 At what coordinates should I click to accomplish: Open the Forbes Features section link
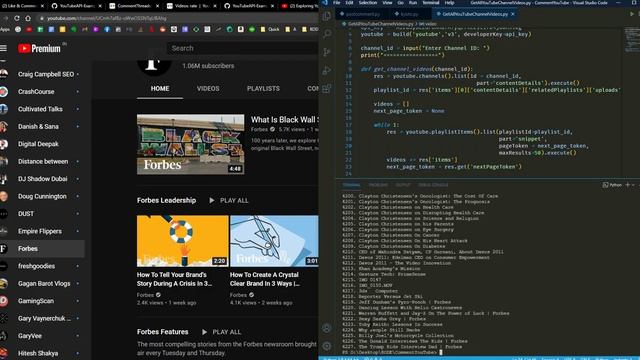click(x=162, y=332)
